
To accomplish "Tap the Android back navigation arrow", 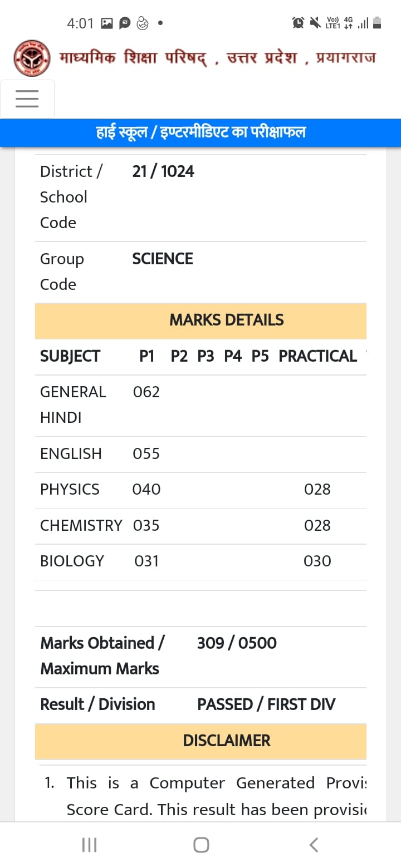I will click(x=314, y=845).
